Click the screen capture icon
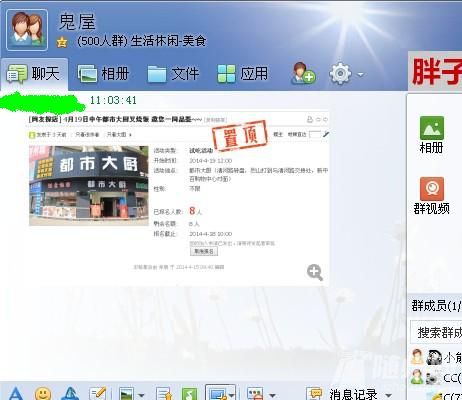Viewport: 462px width, 400px height. (216, 394)
